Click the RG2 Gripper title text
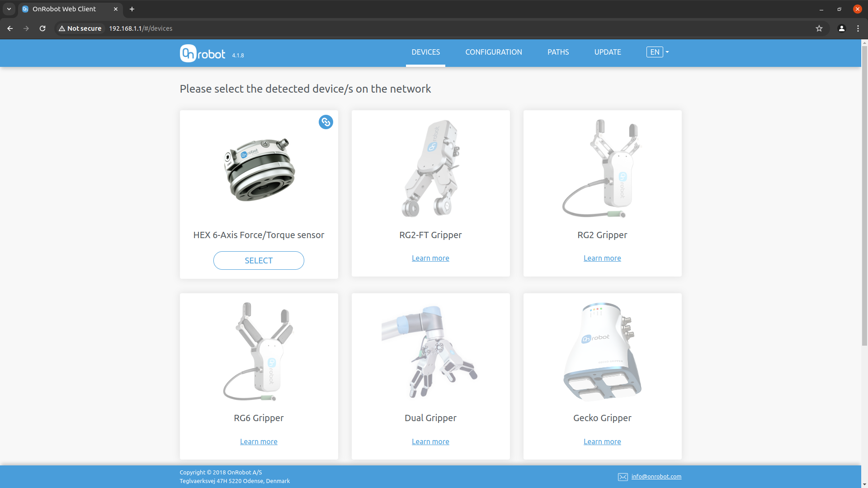Screen dimensions: 868x488 (x=602, y=235)
